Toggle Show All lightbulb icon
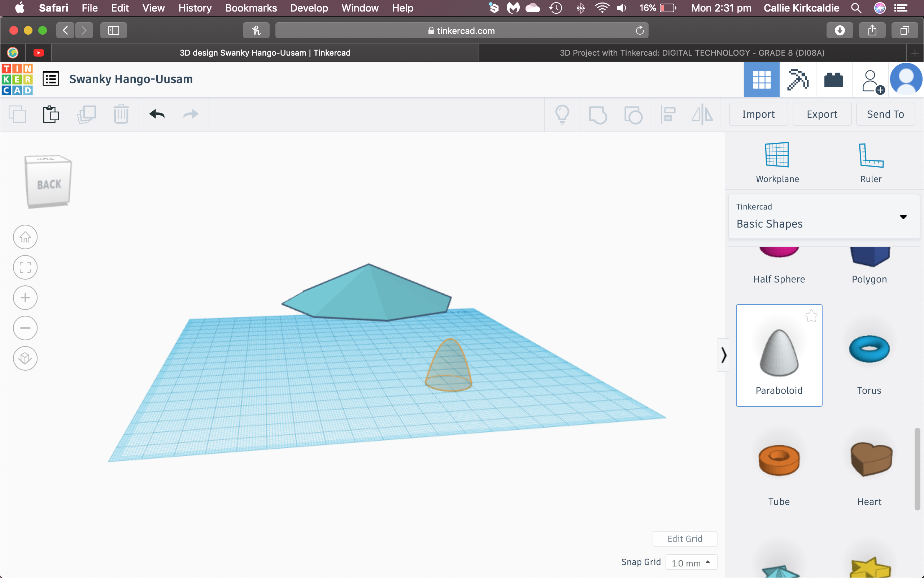The height and width of the screenshot is (578, 924). tap(562, 114)
